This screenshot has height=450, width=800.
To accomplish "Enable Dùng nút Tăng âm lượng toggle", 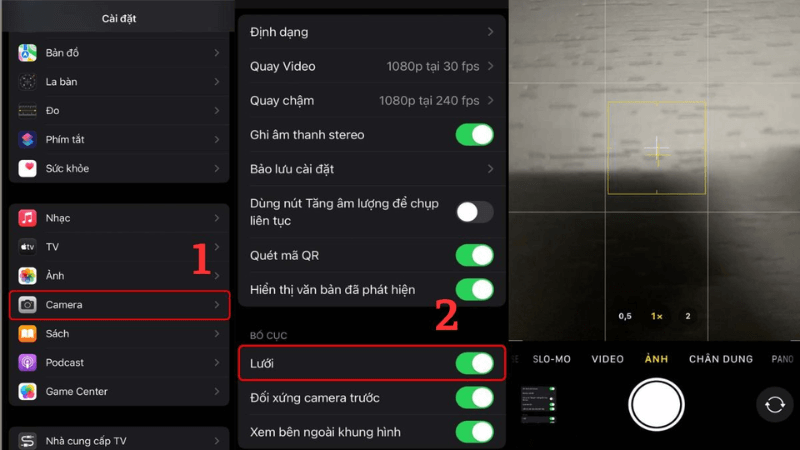I will pyautogui.click(x=474, y=212).
